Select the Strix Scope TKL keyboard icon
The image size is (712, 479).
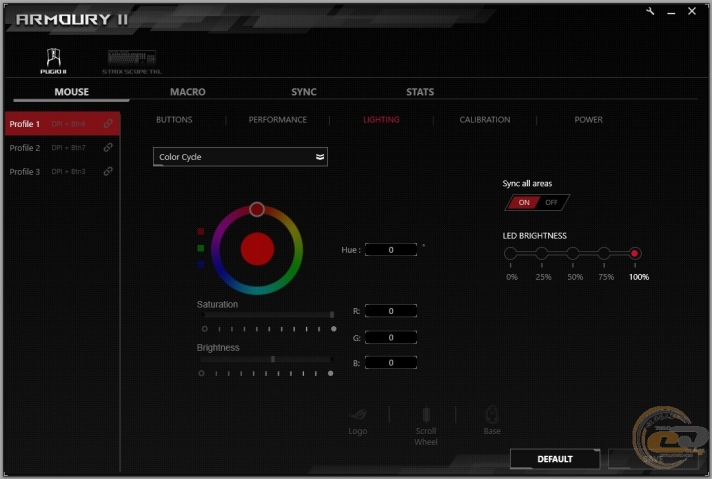coord(132,62)
